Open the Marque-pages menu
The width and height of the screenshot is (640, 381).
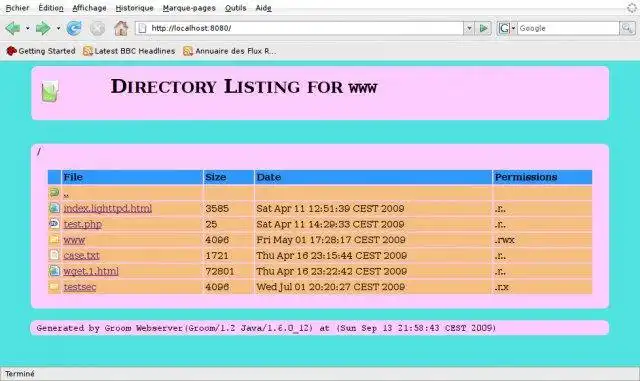tap(189, 8)
